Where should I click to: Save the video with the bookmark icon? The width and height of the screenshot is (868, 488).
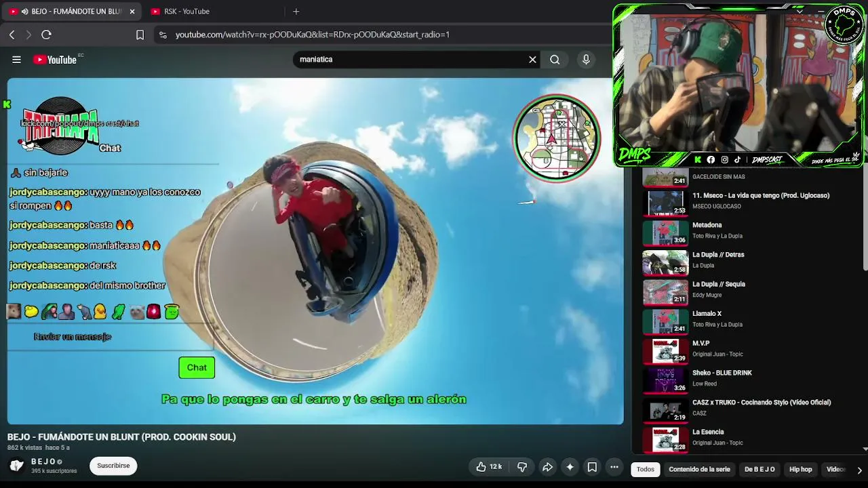click(x=592, y=466)
